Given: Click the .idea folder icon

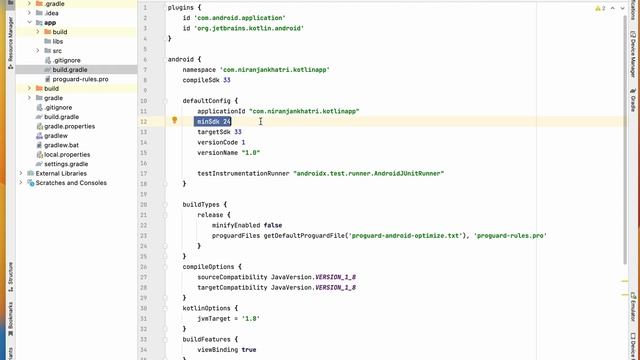Looking at the screenshot, I should (39, 13).
